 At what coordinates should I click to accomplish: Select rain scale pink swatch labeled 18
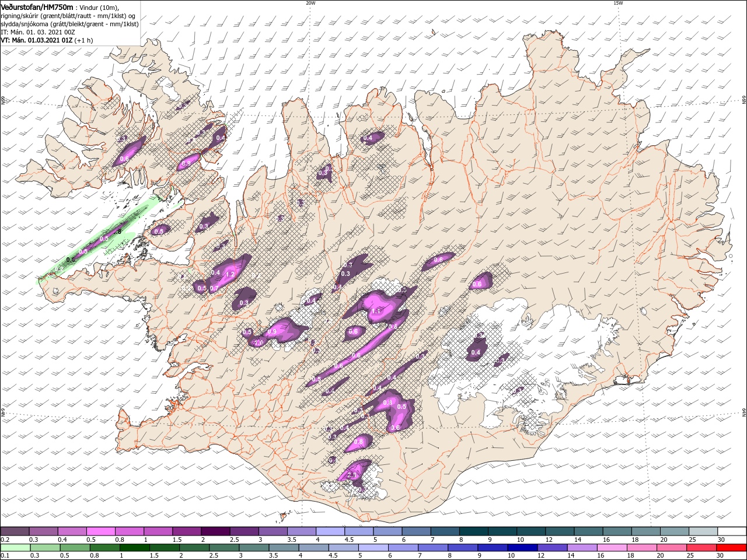tap(642, 548)
